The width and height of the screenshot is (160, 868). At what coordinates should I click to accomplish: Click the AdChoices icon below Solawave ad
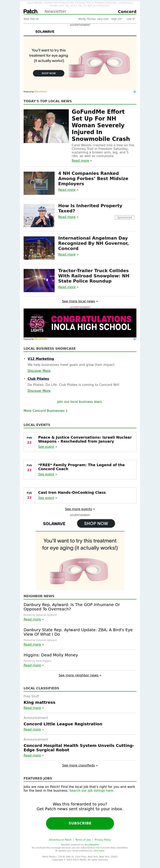tap(135, 92)
